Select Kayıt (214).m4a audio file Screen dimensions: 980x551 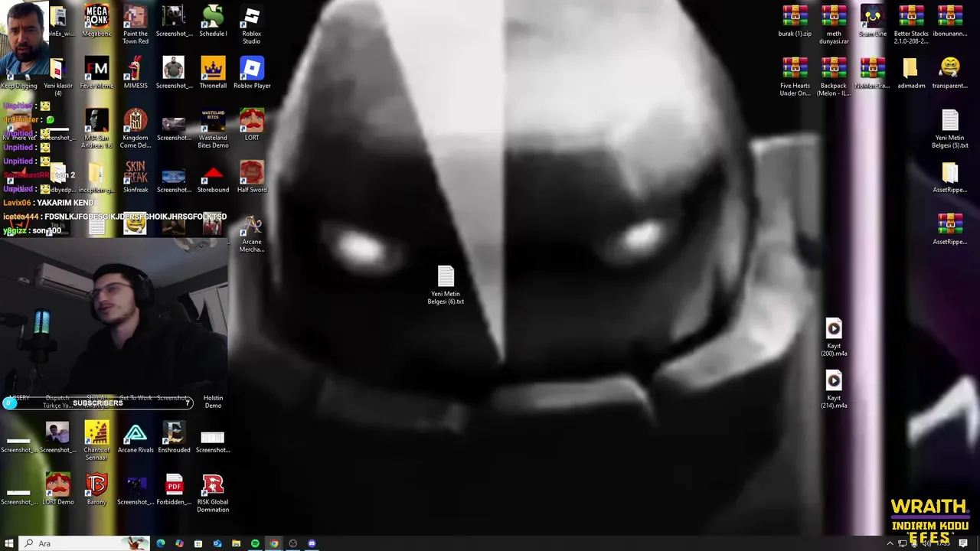834,389
